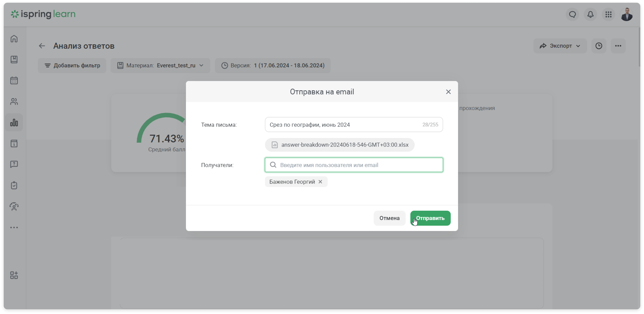Go back with the arrow next to Анализ ответов
The image size is (644, 314).
tap(42, 46)
